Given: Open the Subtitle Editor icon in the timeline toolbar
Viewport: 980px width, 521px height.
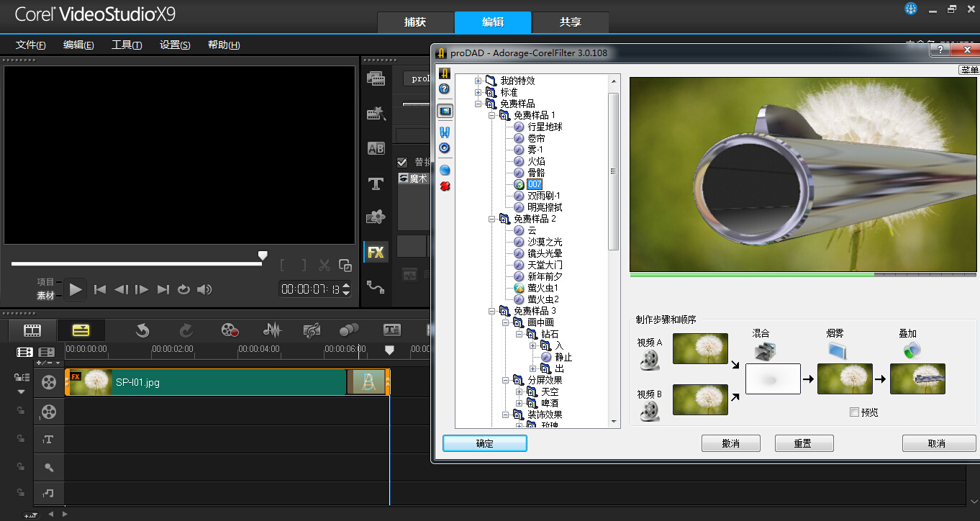Looking at the screenshot, I should coord(391,330).
